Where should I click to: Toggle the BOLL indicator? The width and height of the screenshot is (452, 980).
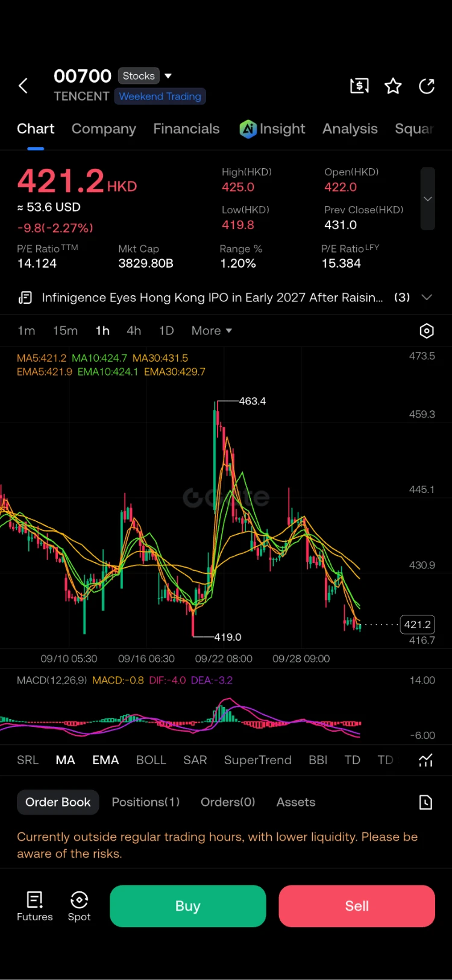pyautogui.click(x=151, y=760)
